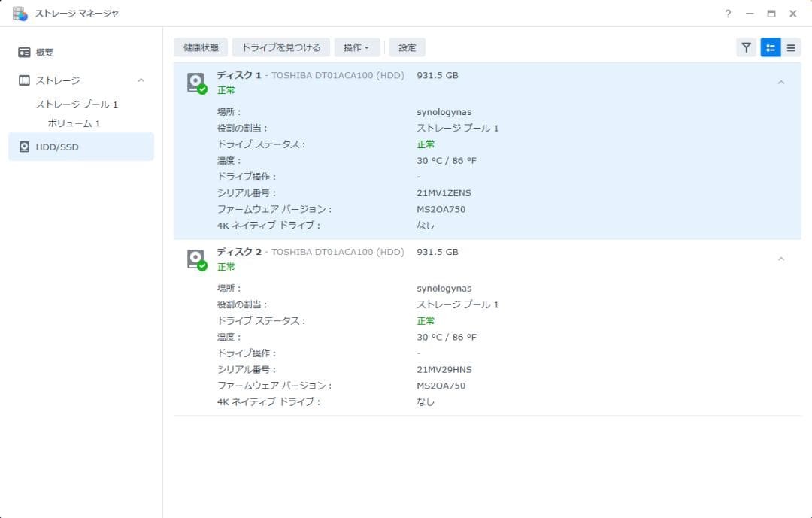Open help with the question mark icon
Viewport: 812px width, 518px height.
pyautogui.click(x=727, y=13)
